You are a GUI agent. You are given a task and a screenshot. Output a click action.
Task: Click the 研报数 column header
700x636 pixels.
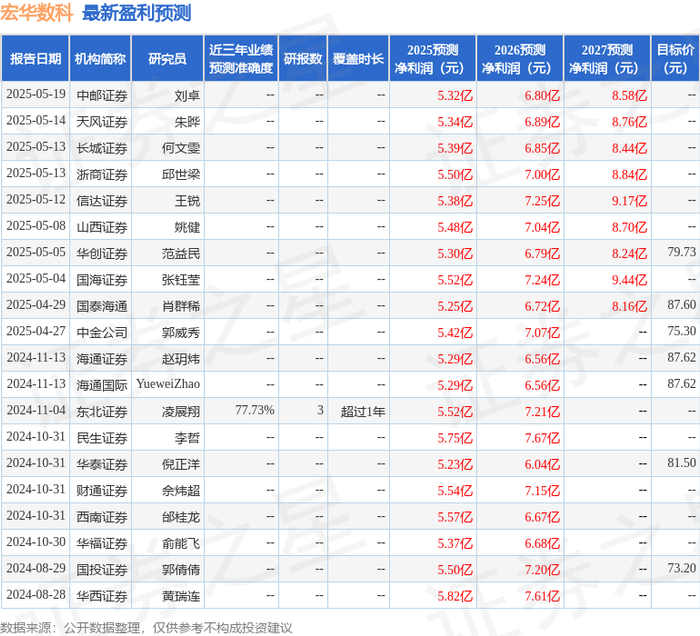click(303, 58)
